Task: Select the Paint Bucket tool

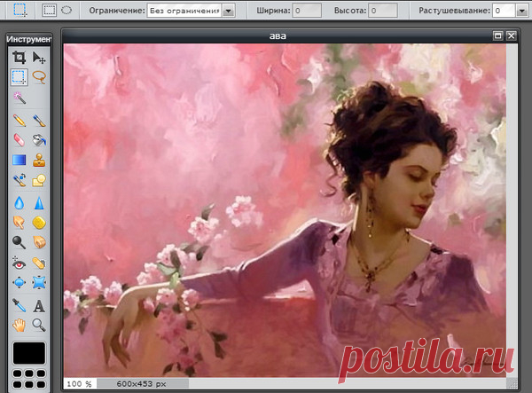Action: click(x=39, y=140)
